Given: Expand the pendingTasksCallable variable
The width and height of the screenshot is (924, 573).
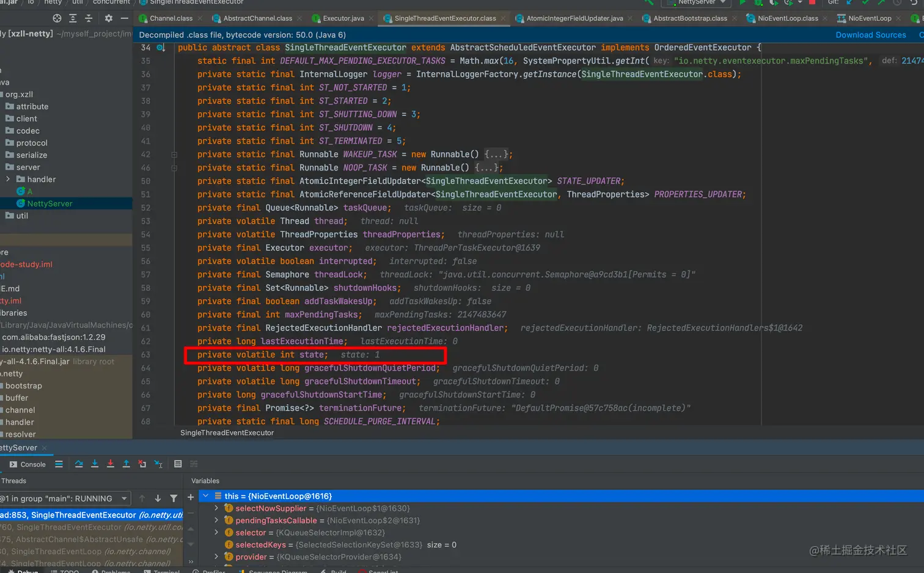Looking at the screenshot, I should [x=216, y=520].
